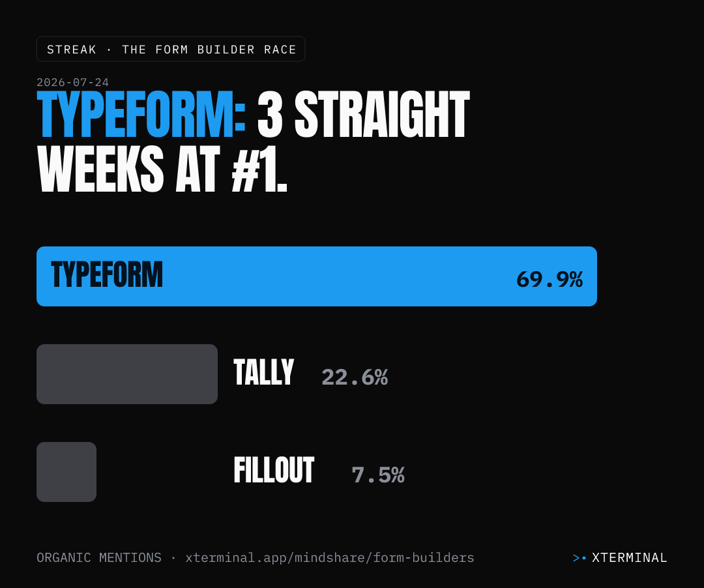Click the ORGANIC MENTIONS footer text
Image resolution: width=704 pixels, height=588 pixels.
click(99, 558)
